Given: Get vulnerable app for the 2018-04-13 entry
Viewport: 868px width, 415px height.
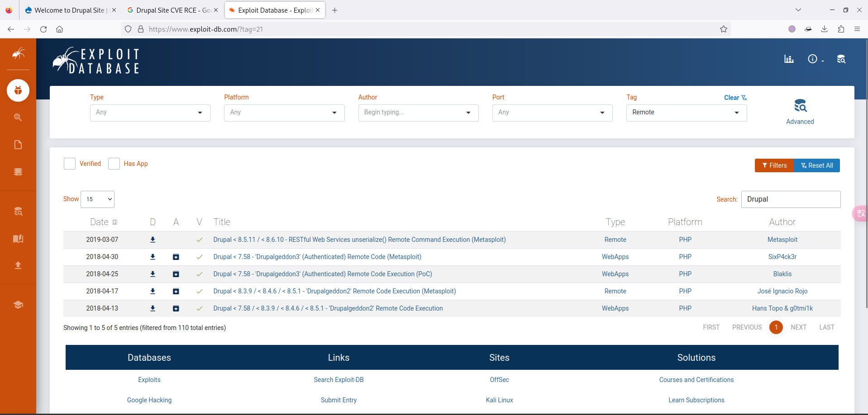Looking at the screenshot, I should click(x=176, y=309).
